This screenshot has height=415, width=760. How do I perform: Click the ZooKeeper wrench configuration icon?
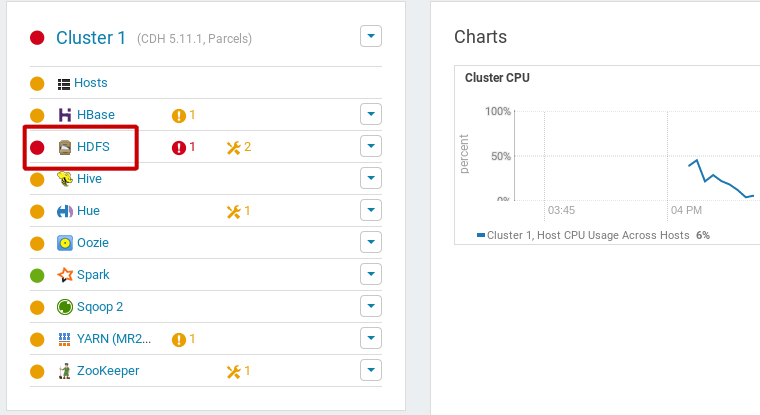click(x=234, y=371)
